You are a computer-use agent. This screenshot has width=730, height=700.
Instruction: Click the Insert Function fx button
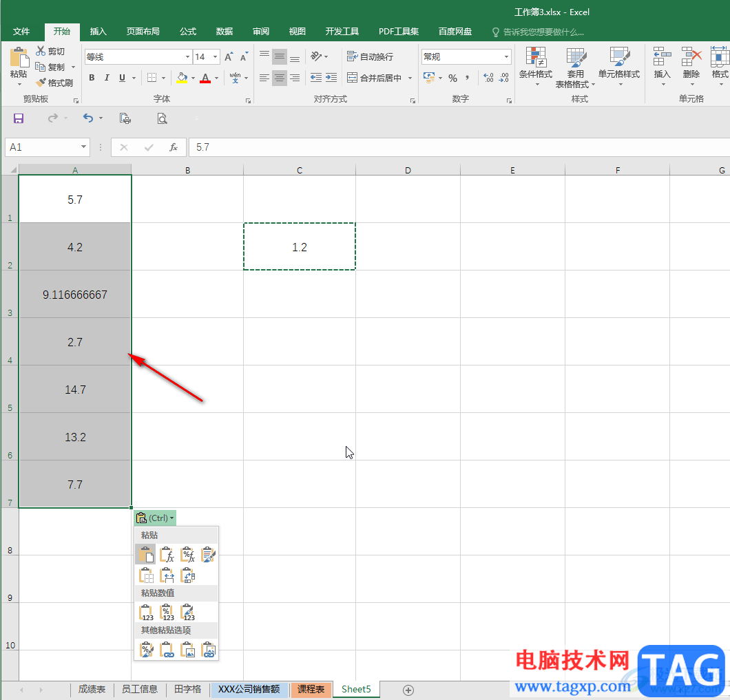click(173, 147)
